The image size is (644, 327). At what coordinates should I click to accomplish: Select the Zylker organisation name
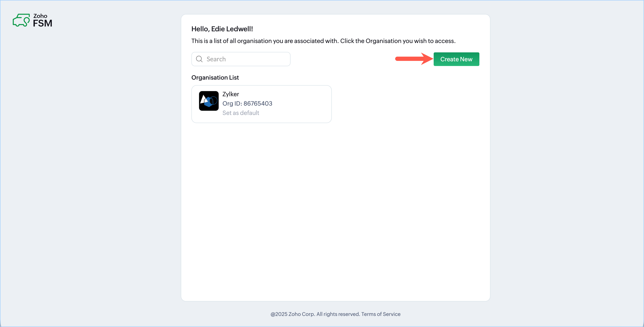[x=231, y=94]
